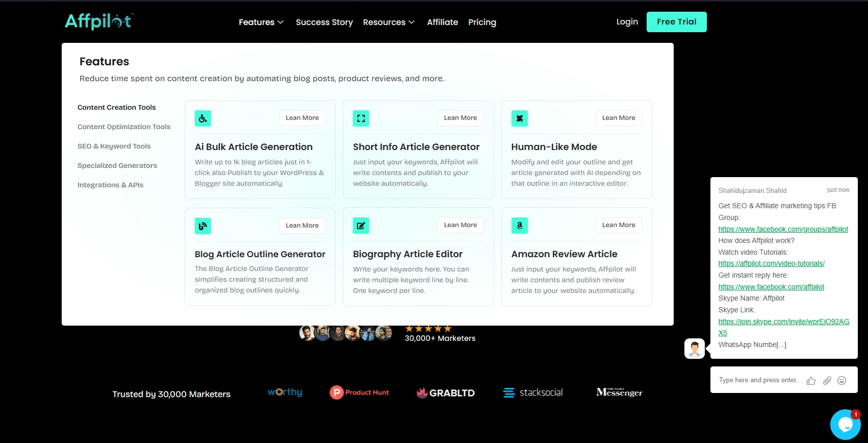Go to homepage via Affpilot logo
Viewport: 868px width, 443px height.
click(99, 21)
